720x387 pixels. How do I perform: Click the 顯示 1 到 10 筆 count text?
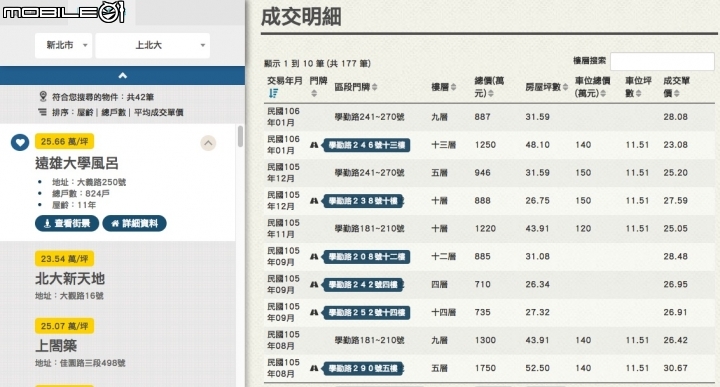pos(317,63)
